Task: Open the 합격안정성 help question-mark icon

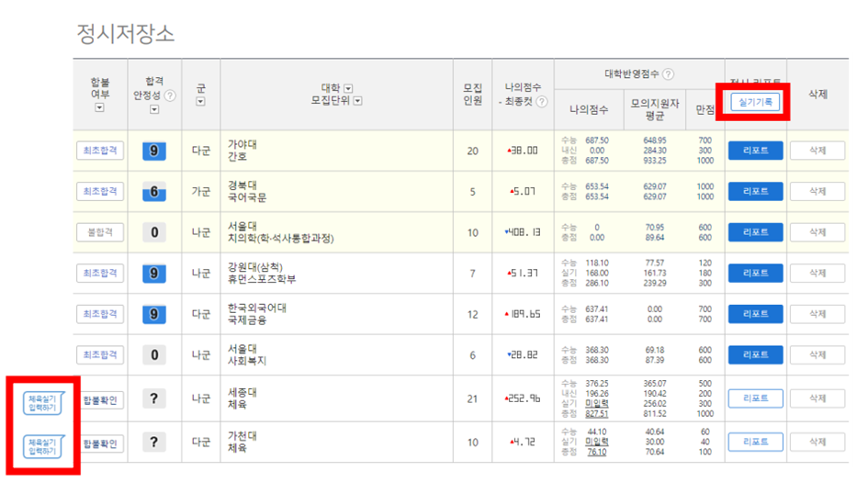Action: (x=171, y=95)
